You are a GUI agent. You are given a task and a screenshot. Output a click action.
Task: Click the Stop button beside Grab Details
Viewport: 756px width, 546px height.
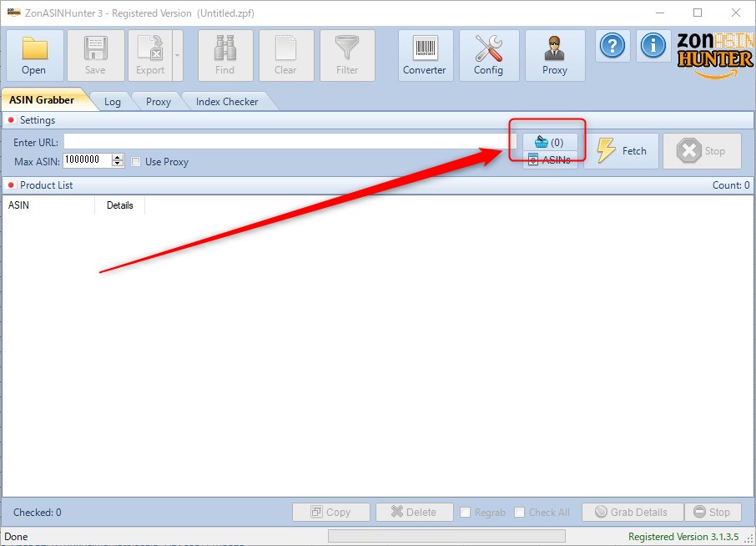[713, 513]
